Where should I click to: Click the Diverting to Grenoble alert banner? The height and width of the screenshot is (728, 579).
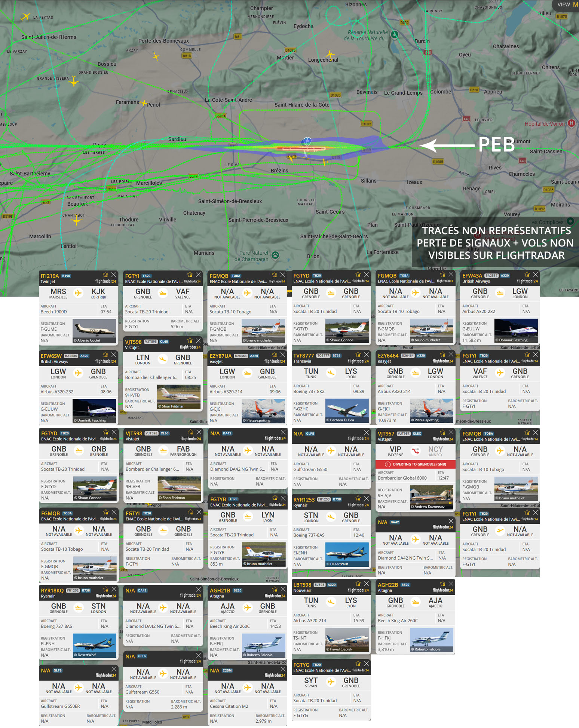tap(415, 464)
